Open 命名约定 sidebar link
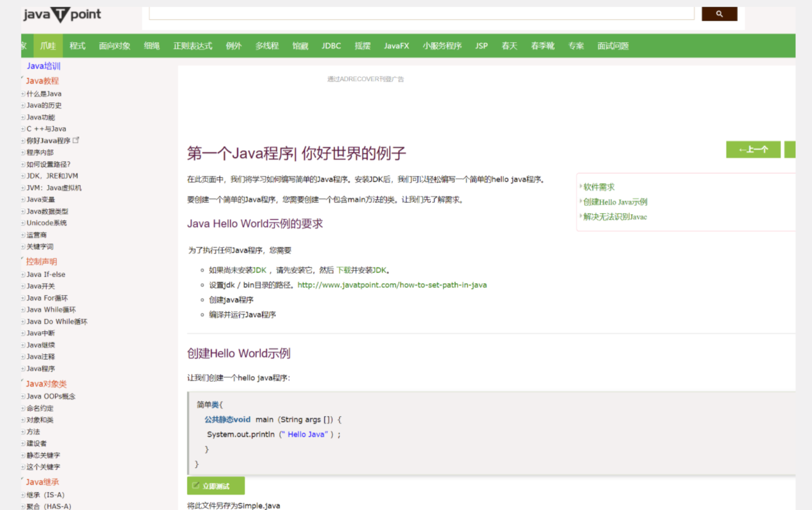The image size is (812, 510). click(40, 408)
